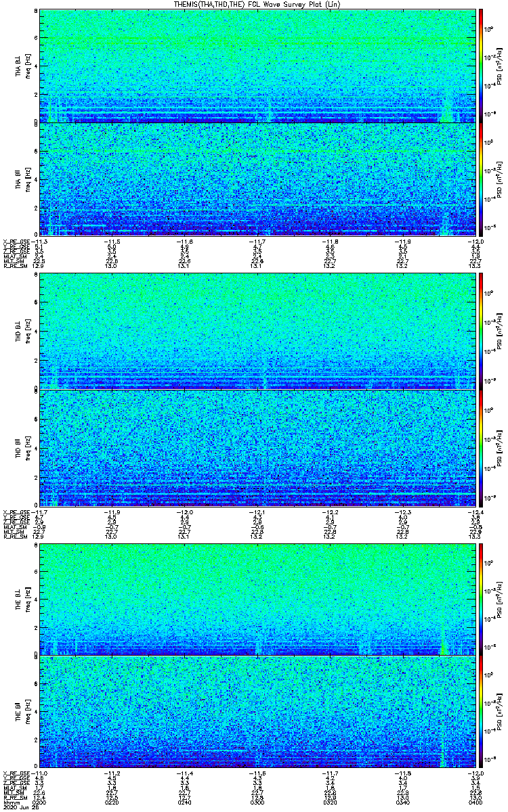Click the color bar beside THD B-perpendicular panel
This screenshot has height=812, width=508.
(481, 332)
